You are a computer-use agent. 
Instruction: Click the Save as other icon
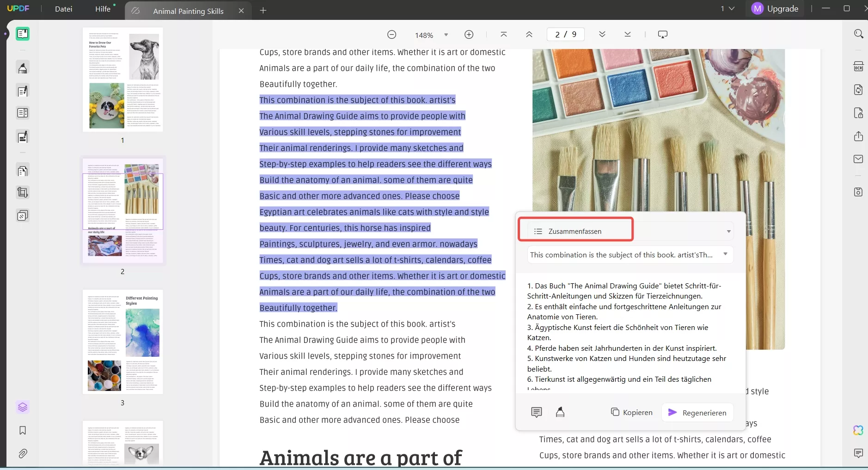coord(858,192)
